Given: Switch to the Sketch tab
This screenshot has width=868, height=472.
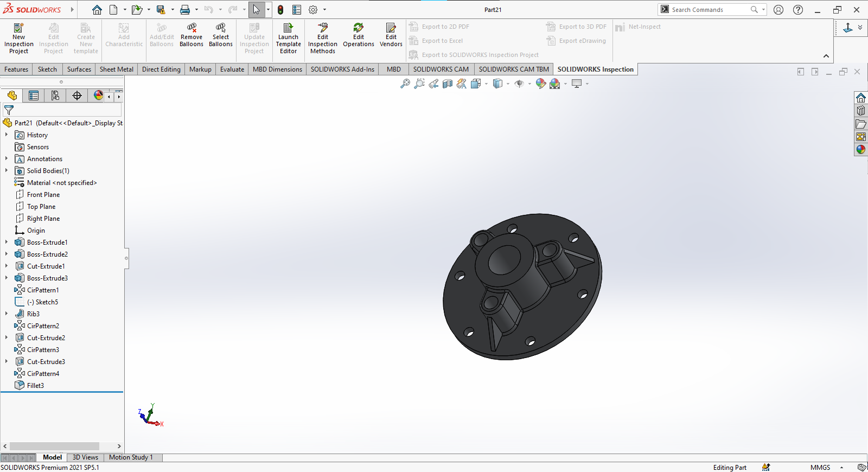Looking at the screenshot, I should point(47,69).
